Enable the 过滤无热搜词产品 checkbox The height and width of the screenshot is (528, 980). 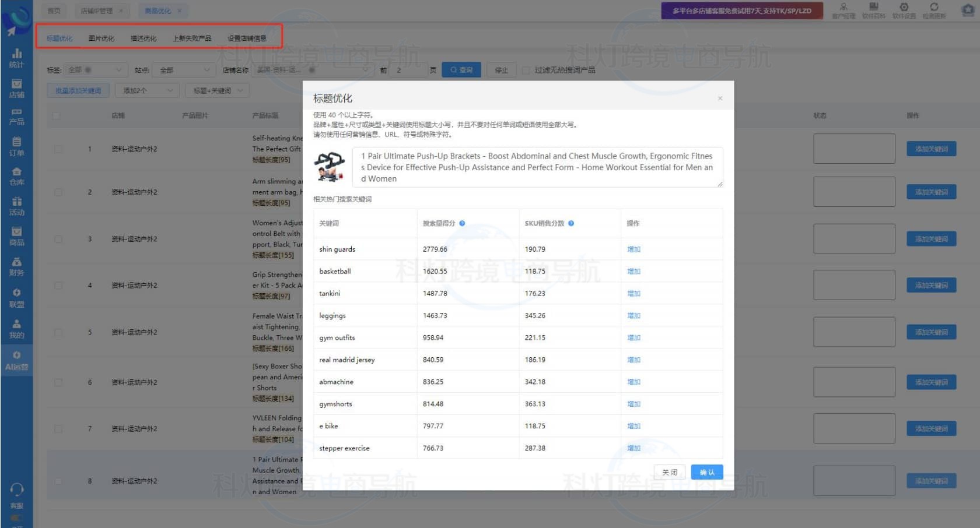tap(526, 71)
